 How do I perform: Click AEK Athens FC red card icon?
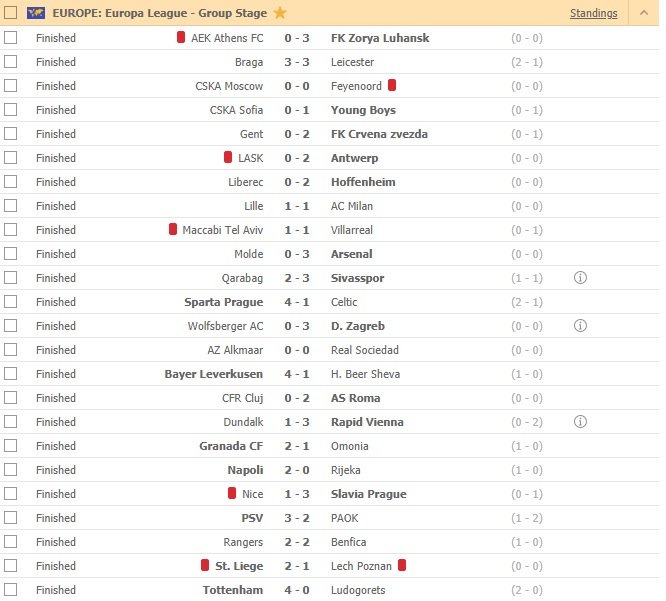tap(181, 37)
